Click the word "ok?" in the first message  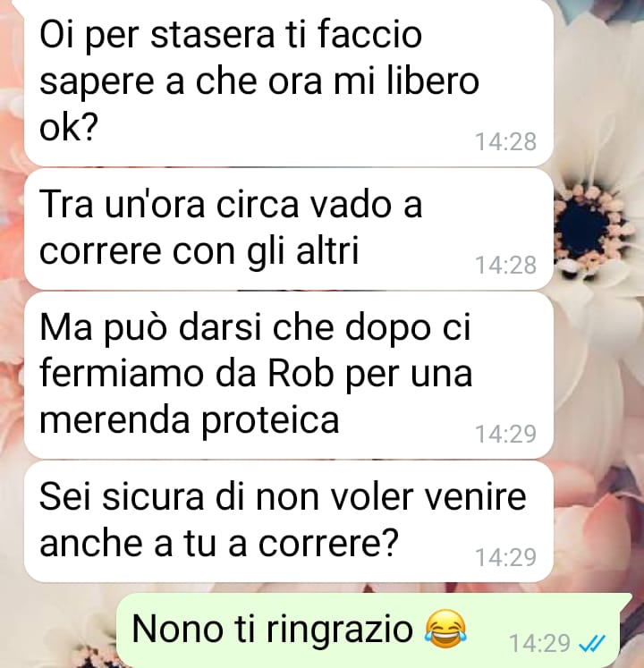tap(69, 128)
